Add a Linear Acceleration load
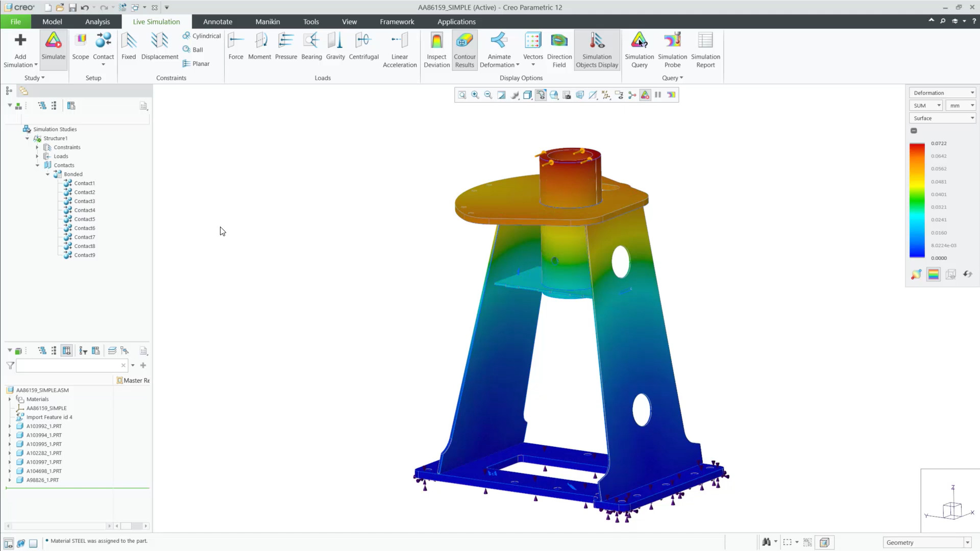980x551 pixels. (400, 50)
